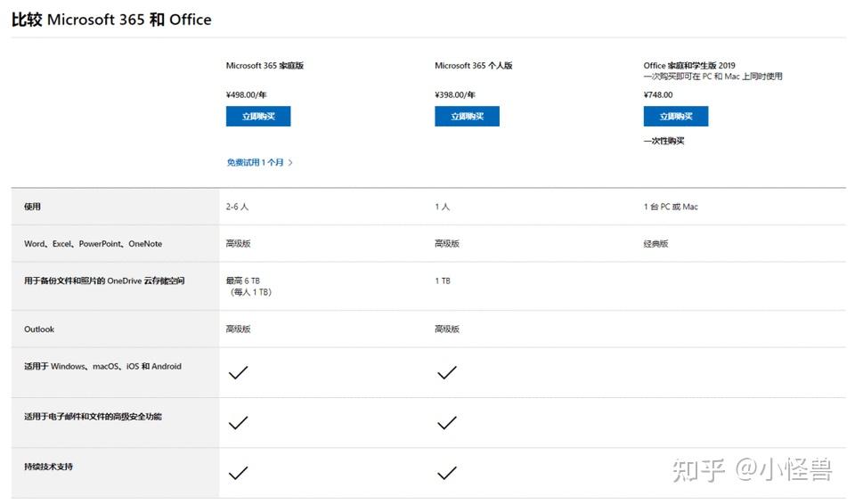Click the buy button under Microsoft 365 家庭版
Screen dimensions: 855x504
click(258, 117)
